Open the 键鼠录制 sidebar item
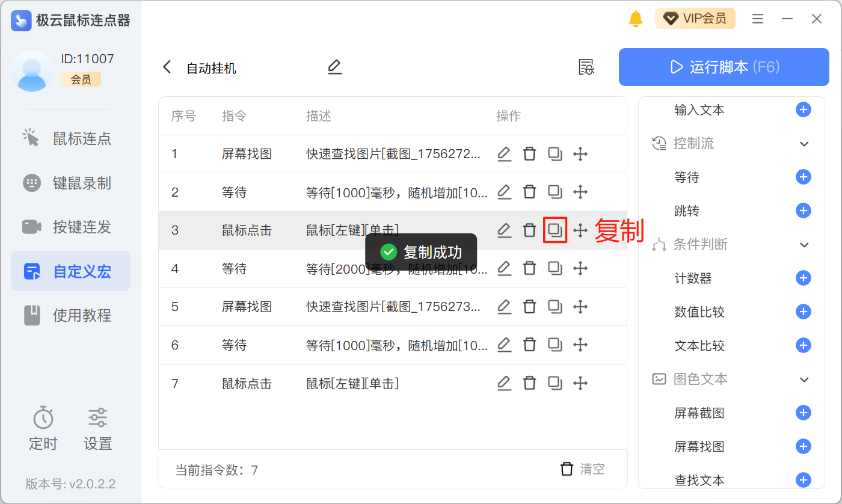This screenshot has width=842, height=504. (x=70, y=183)
